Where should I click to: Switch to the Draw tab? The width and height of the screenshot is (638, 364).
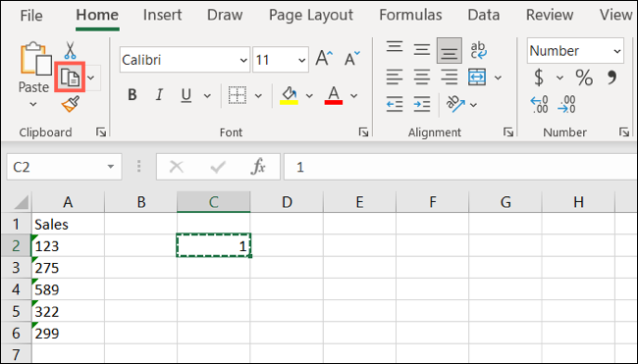tap(225, 15)
